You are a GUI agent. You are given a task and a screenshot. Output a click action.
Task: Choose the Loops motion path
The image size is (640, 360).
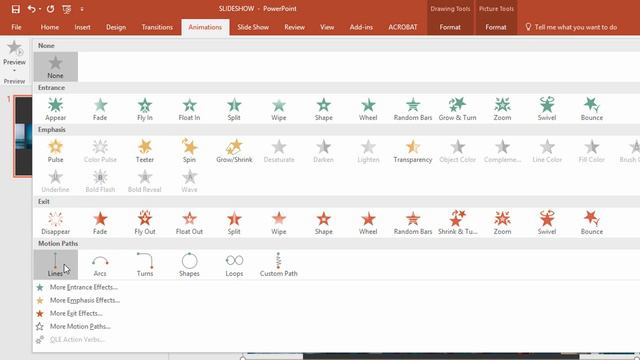click(234, 265)
